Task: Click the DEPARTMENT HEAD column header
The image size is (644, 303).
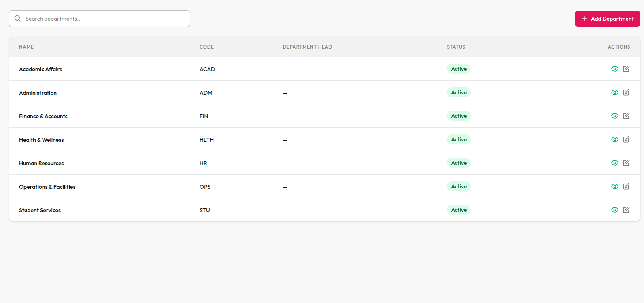Action: click(x=307, y=47)
